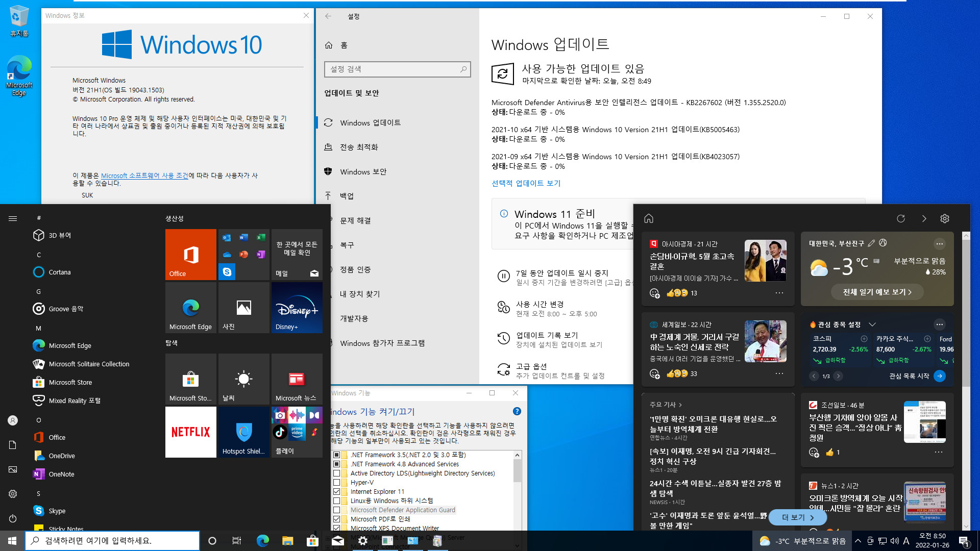The image size is (980, 551).
Task: Click the 설정 검색 search field
Action: (397, 69)
